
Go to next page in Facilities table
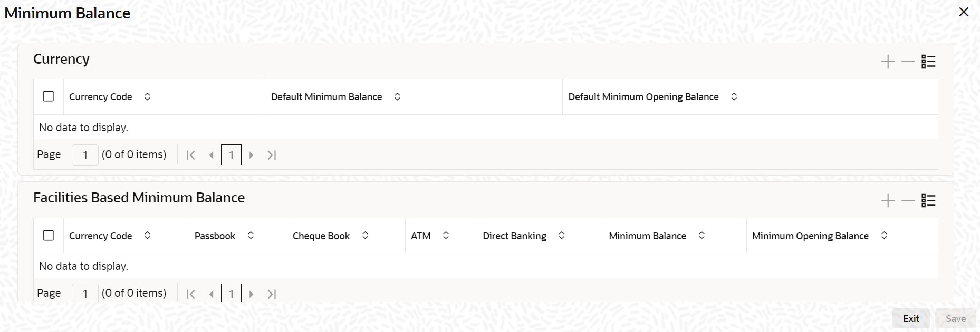point(251,294)
